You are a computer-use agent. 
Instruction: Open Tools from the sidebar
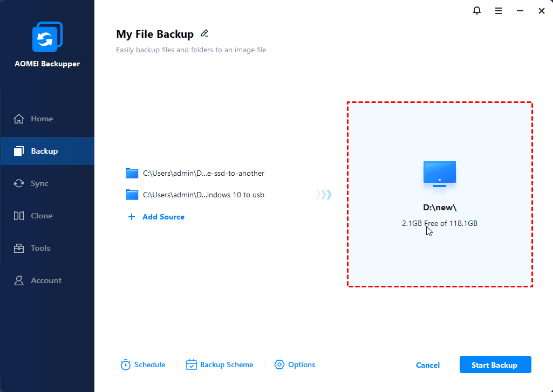click(40, 248)
